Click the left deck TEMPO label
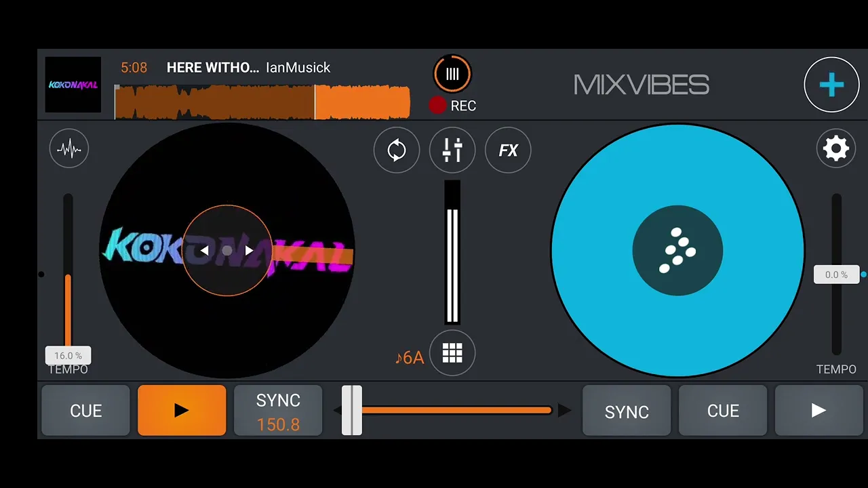868x488 pixels. click(68, 369)
